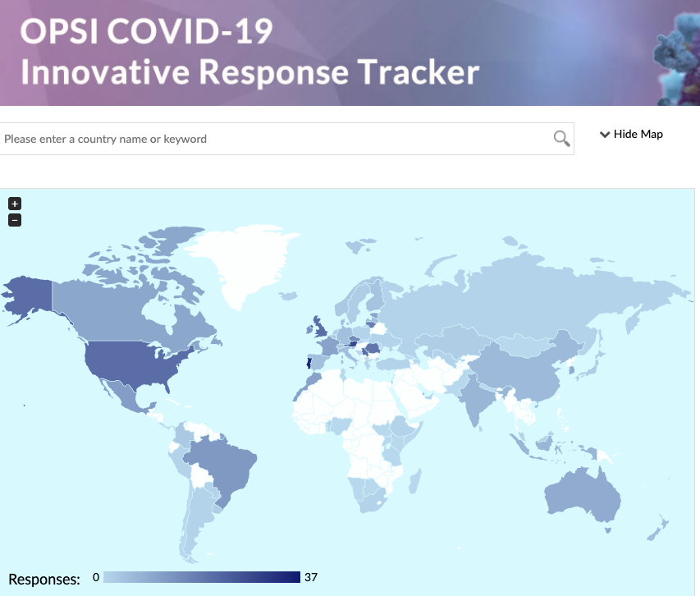
Task: Zoom out the map with minus button
Action: coord(15,220)
